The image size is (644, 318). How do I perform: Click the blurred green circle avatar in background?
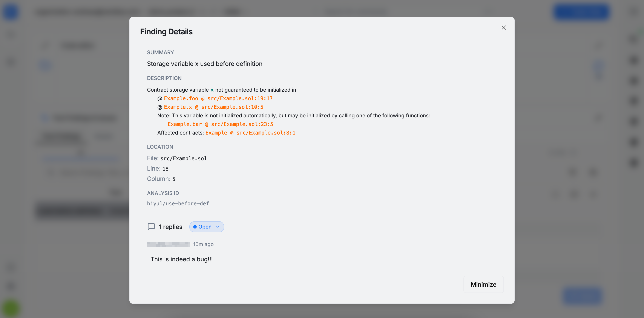click(x=11, y=308)
